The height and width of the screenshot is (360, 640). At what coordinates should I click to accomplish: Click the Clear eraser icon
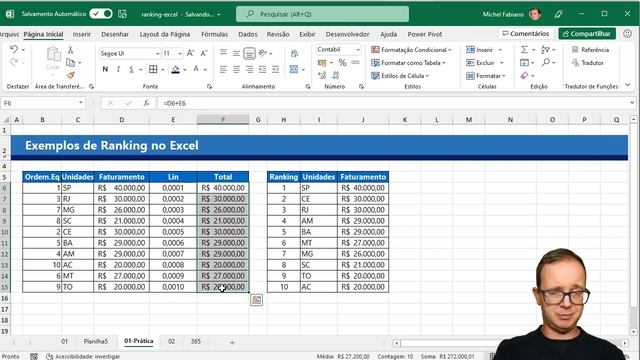(x=524, y=76)
